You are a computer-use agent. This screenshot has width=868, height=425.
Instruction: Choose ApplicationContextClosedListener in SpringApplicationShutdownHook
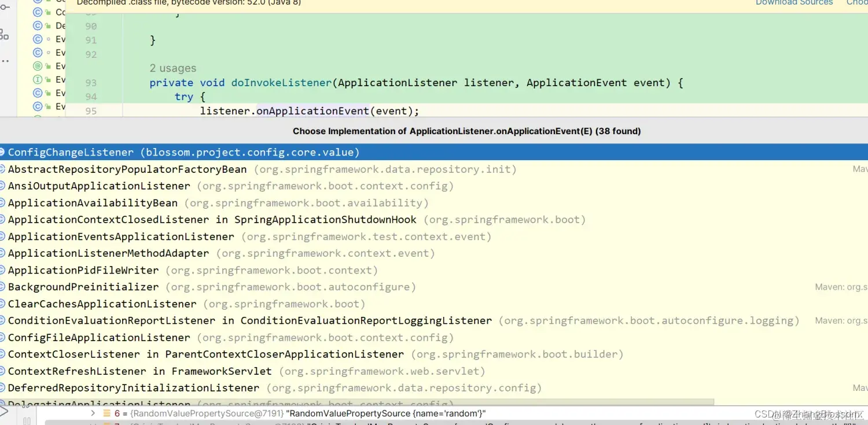(x=434, y=220)
